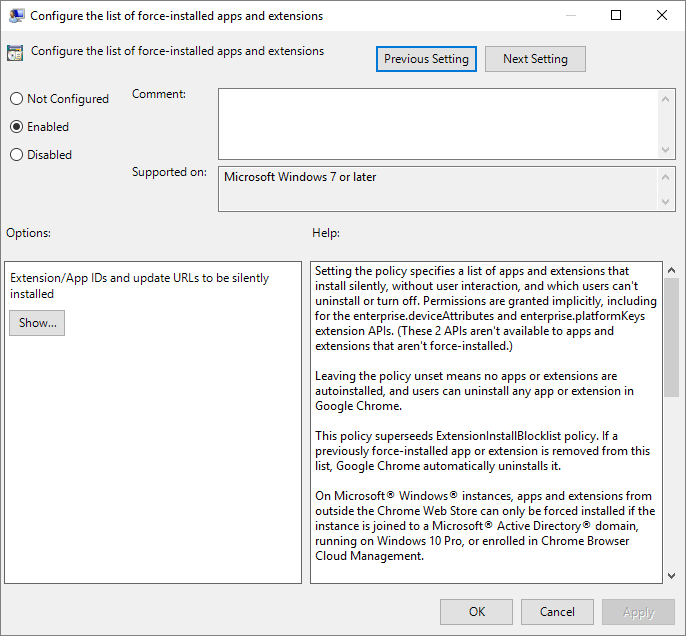Focus the Comment text box
Screen dimensions: 686x636
tap(438, 123)
